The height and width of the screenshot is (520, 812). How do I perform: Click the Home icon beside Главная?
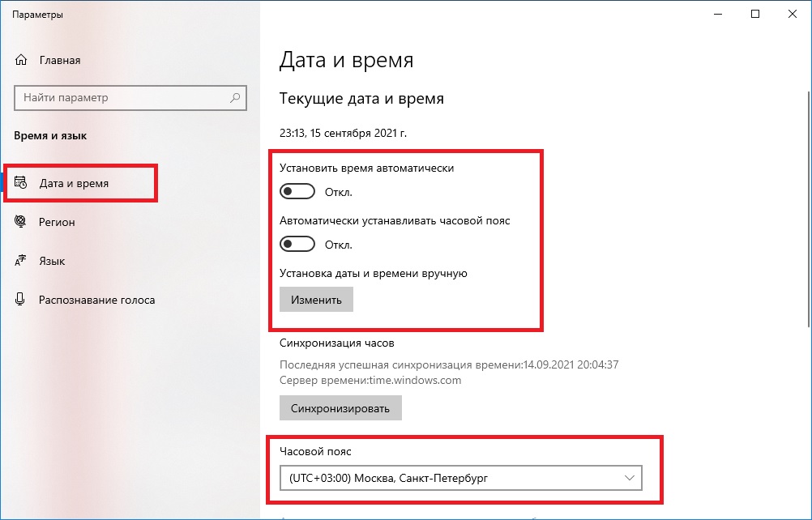pos(21,60)
